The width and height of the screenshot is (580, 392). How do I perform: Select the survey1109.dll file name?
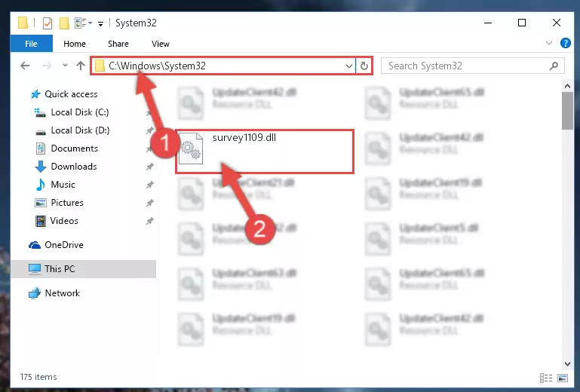click(244, 137)
